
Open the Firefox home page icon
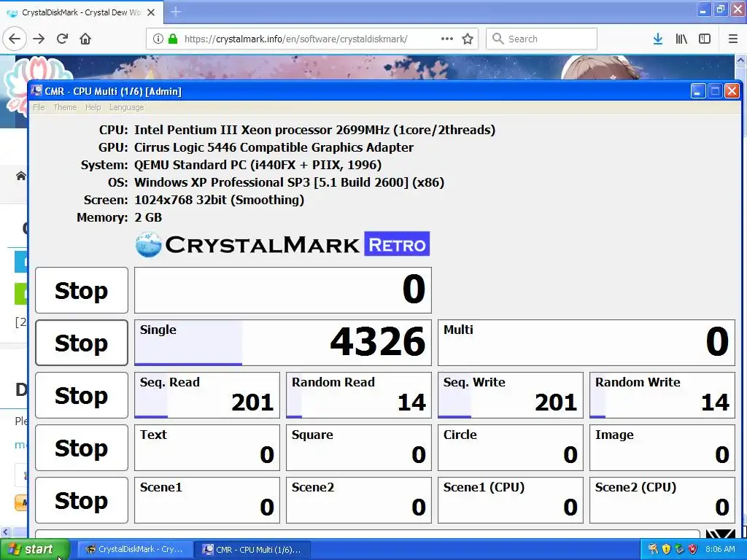85,39
